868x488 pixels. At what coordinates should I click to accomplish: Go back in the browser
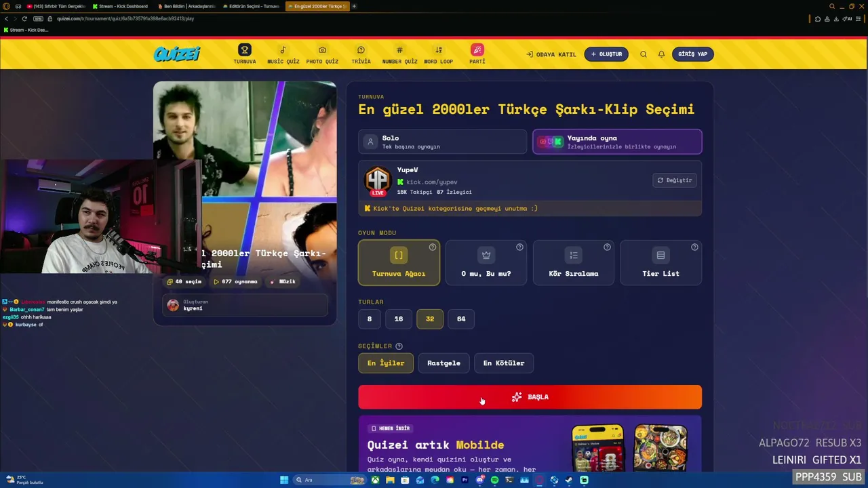[x=7, y=18]
